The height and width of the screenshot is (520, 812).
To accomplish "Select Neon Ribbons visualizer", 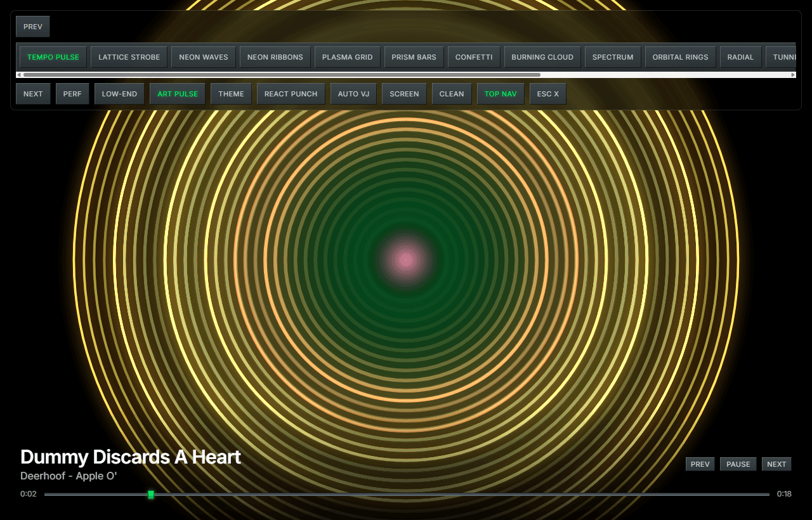I will (x=275, y=57).
